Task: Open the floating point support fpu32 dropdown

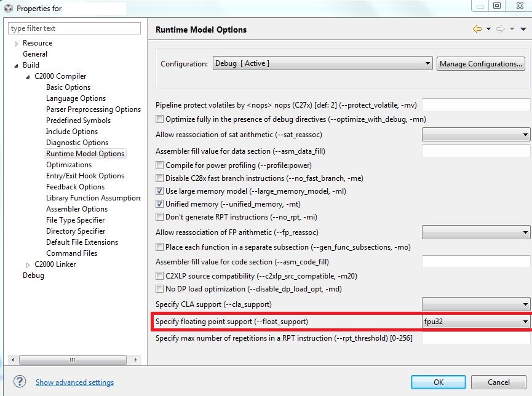Action: point(525,322)
